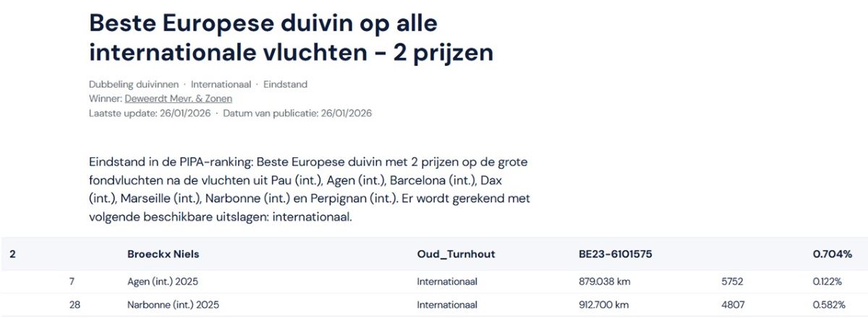This screenshot has height=318, width=868.
Task: Click the page heading about Beste Europese duivin
Action: [291, 38]
